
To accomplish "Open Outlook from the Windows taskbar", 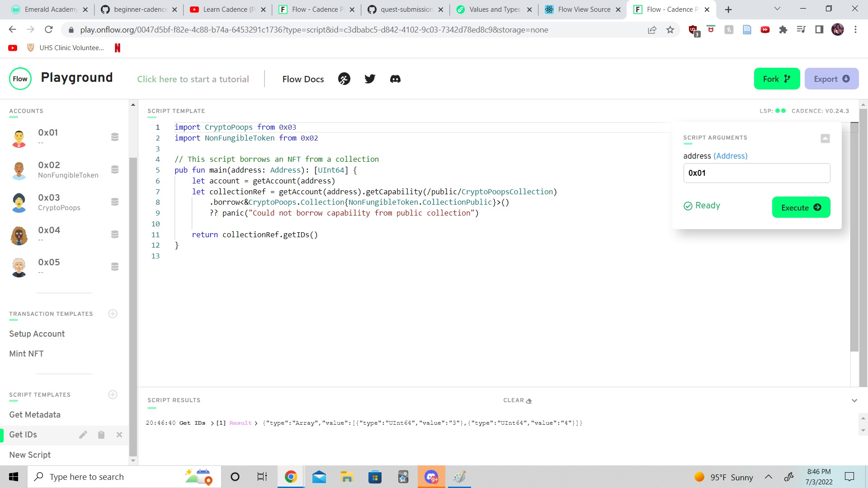I will tap(319, 477).
